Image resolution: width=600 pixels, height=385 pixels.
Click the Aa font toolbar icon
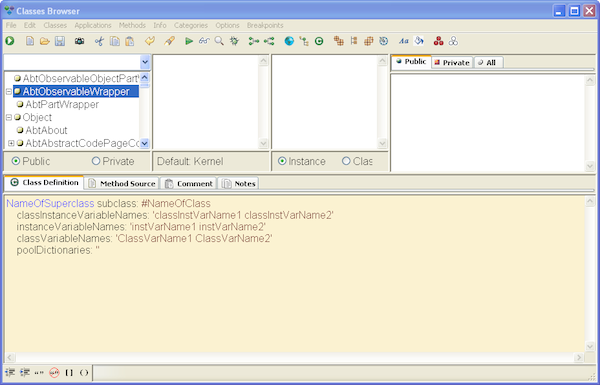click(404, 41)
